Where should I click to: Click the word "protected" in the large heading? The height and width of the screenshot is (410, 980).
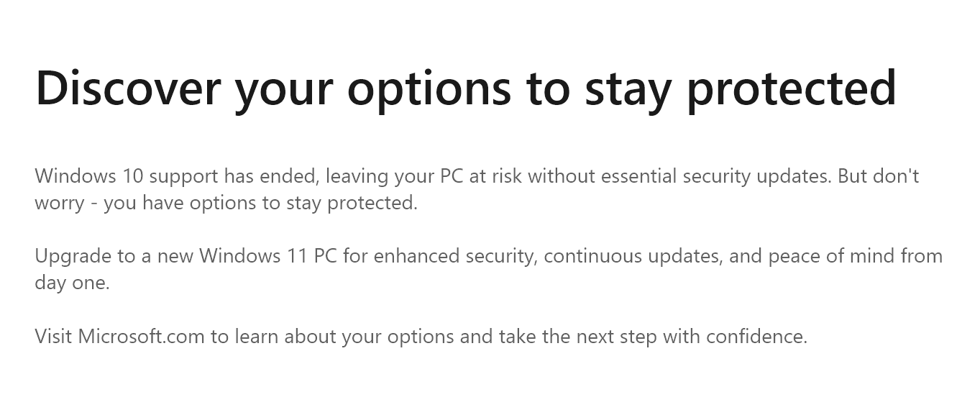[x=791, y=88]
